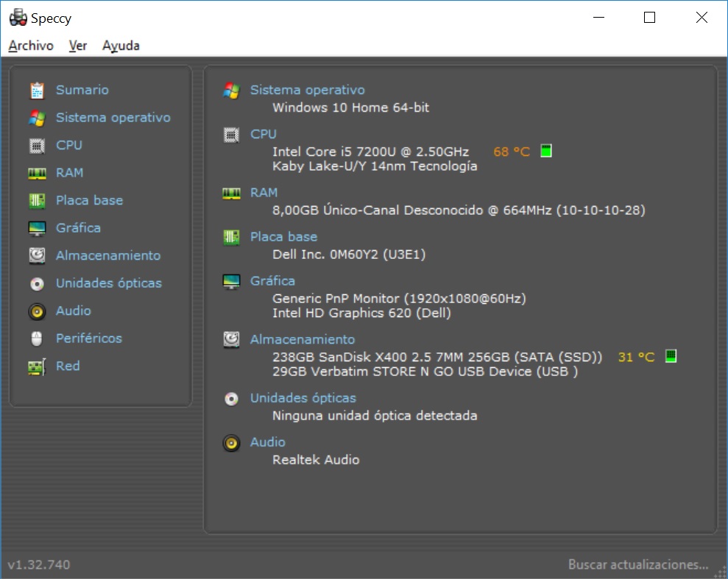This screenshot has width=728, height=579.
Task: Click the Unidades ópticas disc sidebar icon
Action: (37, 284)
